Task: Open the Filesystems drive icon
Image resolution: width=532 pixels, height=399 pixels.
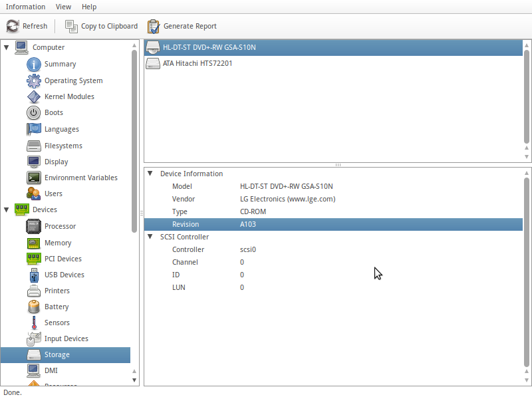Action: point(34,146)
